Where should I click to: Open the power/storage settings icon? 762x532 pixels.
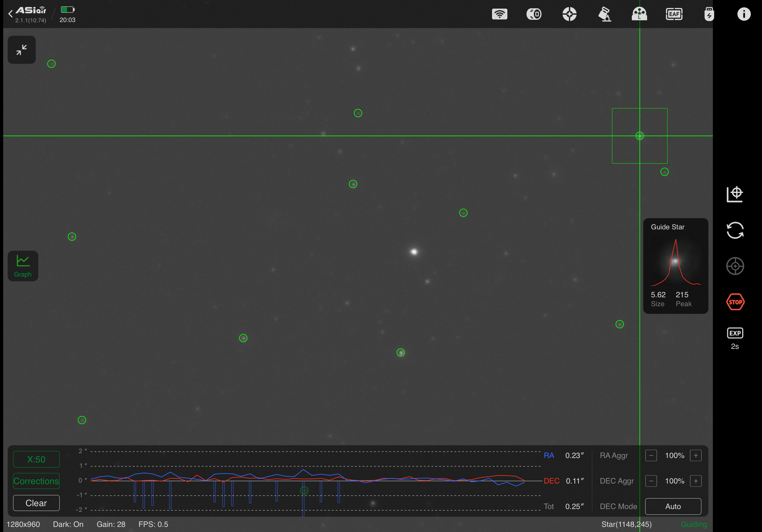point(709,14)
